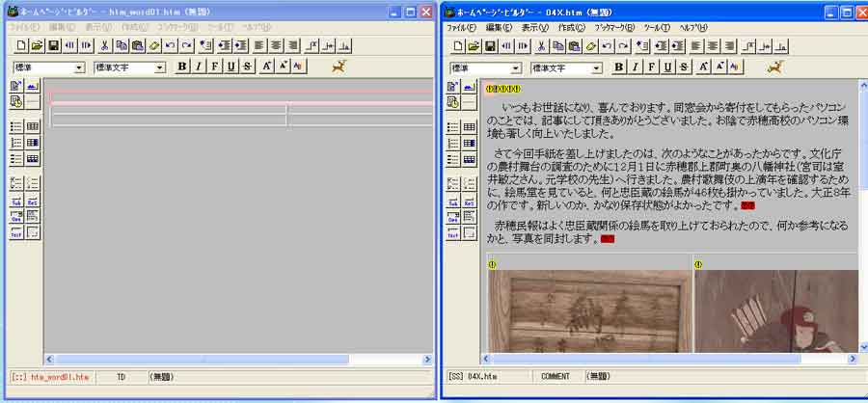This screenshot has height=403, width=868.
Task: Click the Cut scissors icon in the htm_word01.htm window
Action: coord(104,45)
